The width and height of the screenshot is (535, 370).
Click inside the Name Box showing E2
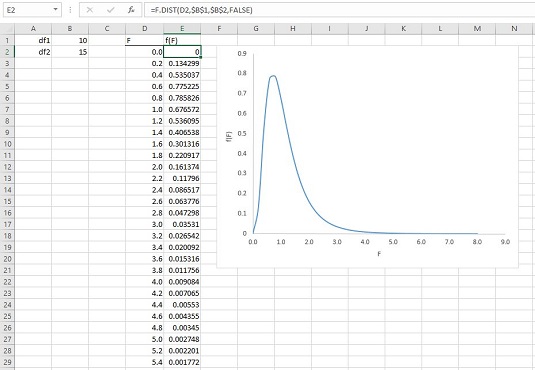28,10
